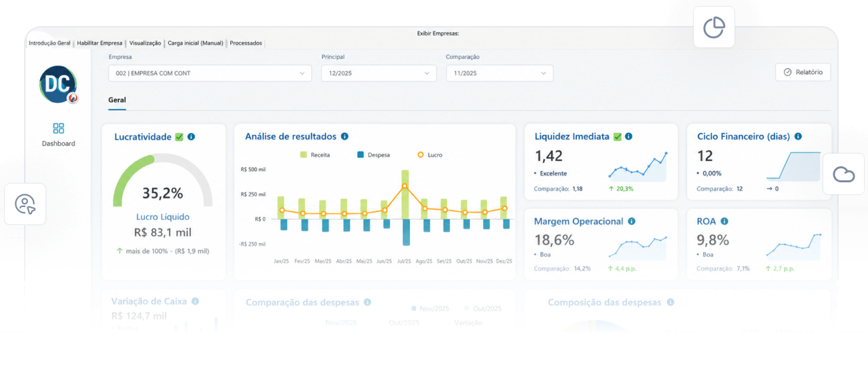
Task: Click the "9,8%" ROA value
Action: [712, 240]
